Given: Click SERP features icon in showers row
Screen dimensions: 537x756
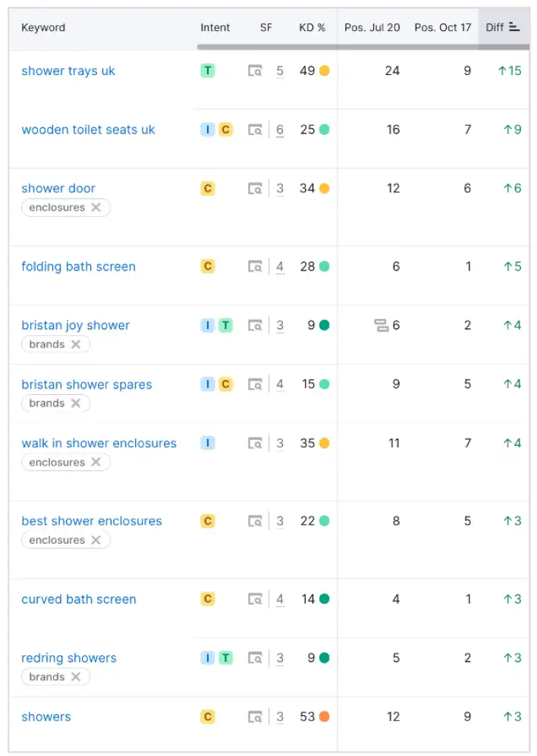Looking at the screenshot, I should click(x=255, y=717).
